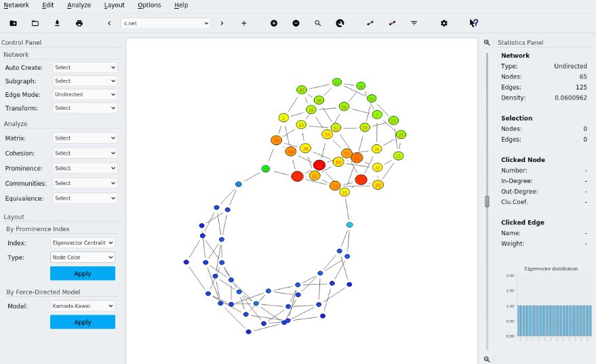Click the filled circle minus toolbar icon
The width and height of the screenshot is (596, 364).
click(x=296, y=23)
